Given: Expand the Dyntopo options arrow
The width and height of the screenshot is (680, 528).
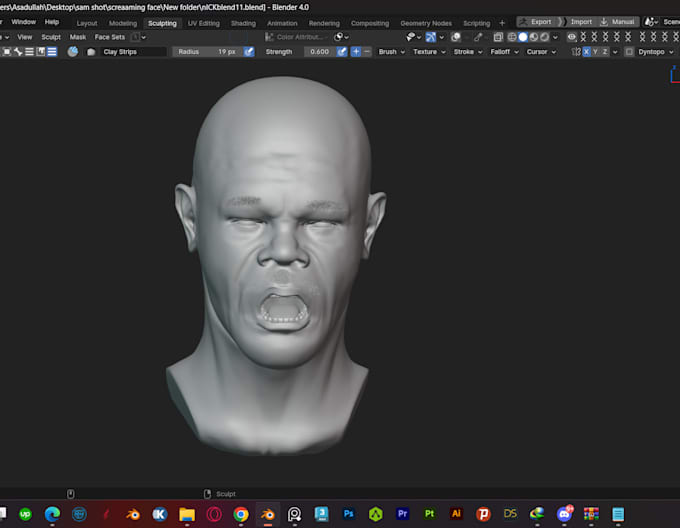Looking at the screenshot, I should click(671, 52).
